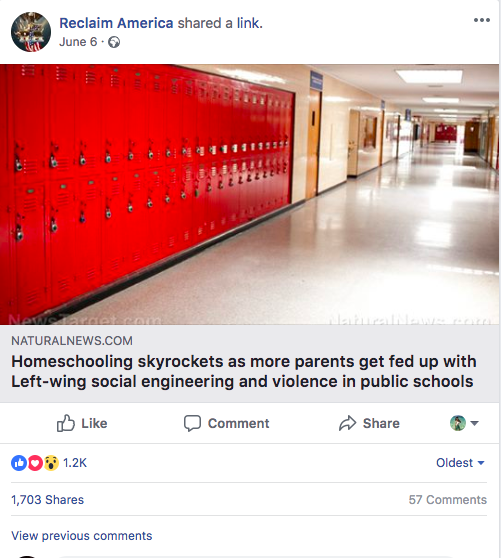Click the Share arrow icon
This screenshot has width=501, height=558.
(347, 423)
